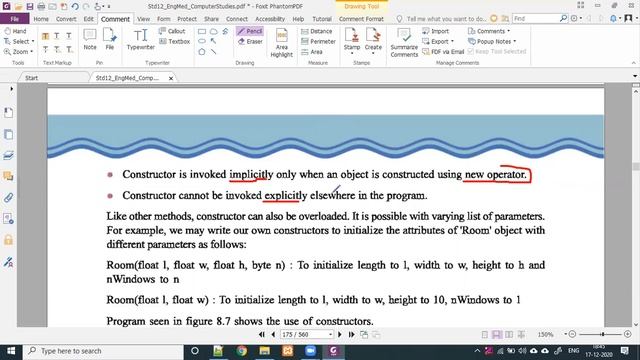Image resolution: width=640 pixels, height=360 pixels.
Task: Toggle continuous page view mode
Action: click(x=497, y=334)
